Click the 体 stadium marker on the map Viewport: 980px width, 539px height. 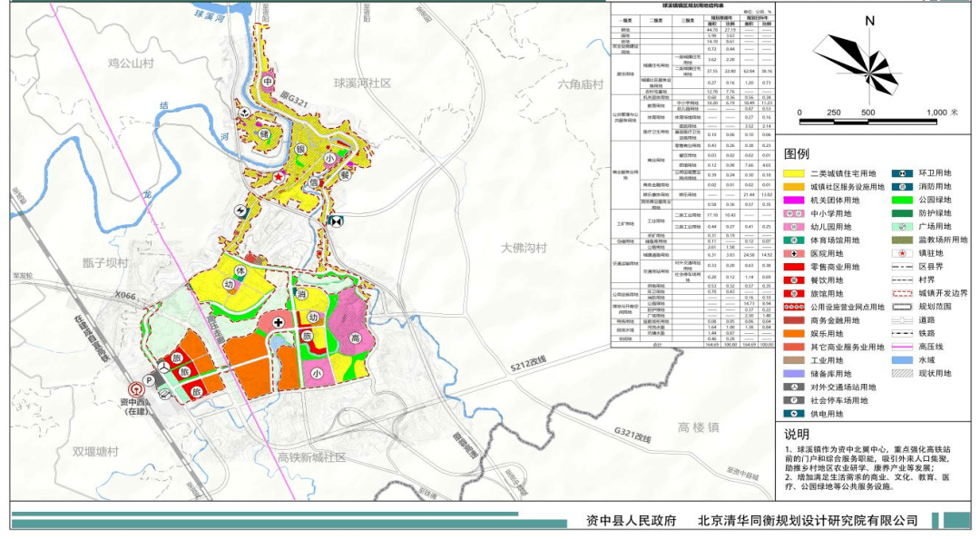point(240,270)
